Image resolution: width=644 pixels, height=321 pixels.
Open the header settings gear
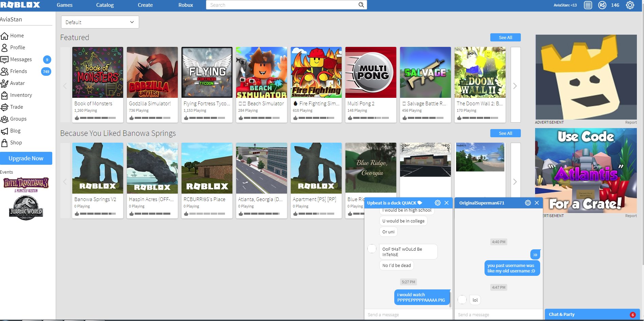[x=630, y=5]
